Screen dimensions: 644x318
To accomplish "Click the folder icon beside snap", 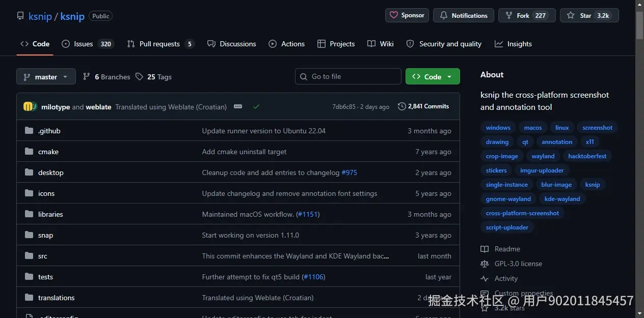I will [29, 235].
